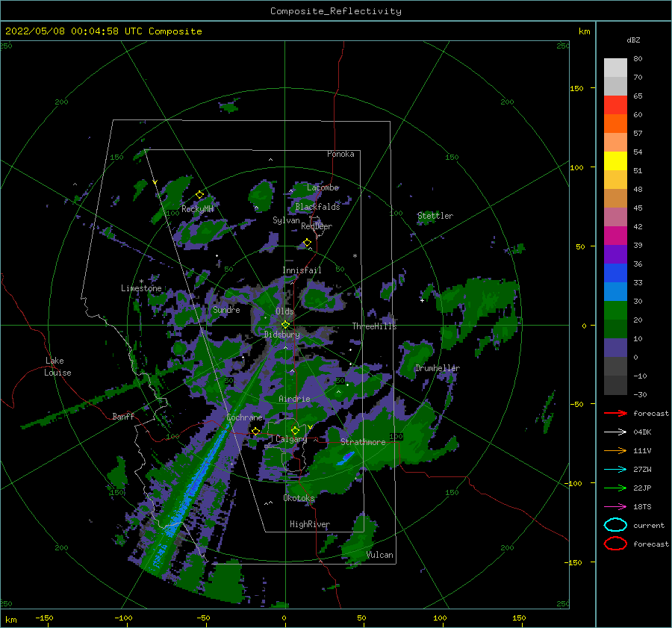Select the Vulcan town label
This screenshot has height=628, width=672.
coord(380,555)
